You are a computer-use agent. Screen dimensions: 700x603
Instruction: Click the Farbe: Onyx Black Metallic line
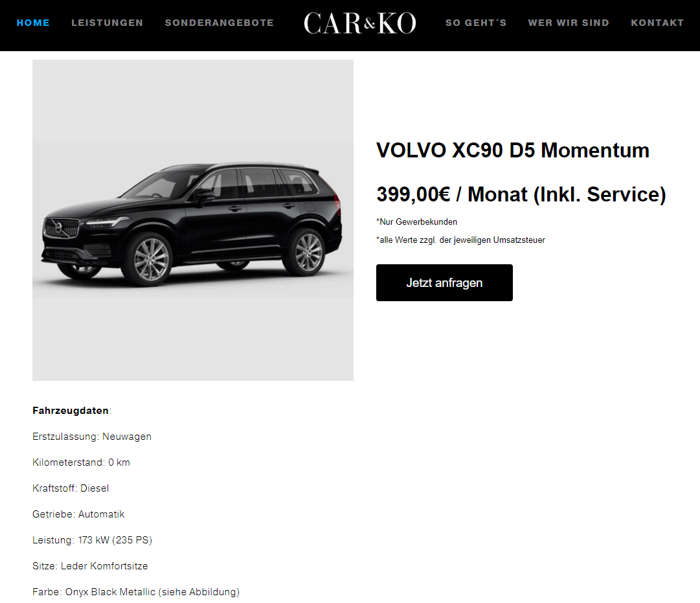(136, 592)
